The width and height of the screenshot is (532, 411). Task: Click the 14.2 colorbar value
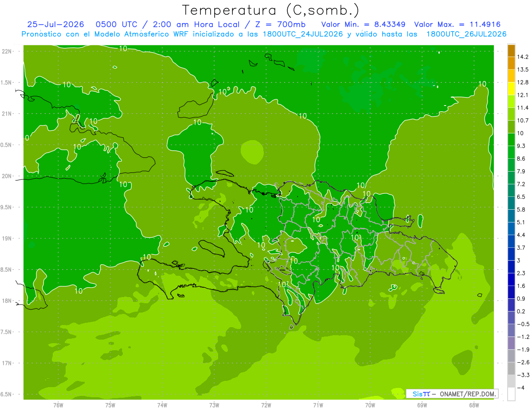[x=523, y=57]
